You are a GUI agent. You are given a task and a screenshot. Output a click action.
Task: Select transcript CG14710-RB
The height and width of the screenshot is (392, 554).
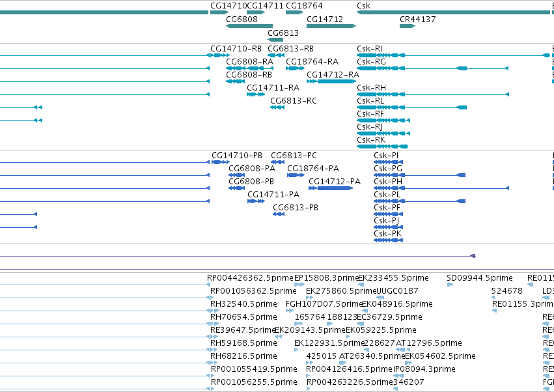tap(220, 55)
